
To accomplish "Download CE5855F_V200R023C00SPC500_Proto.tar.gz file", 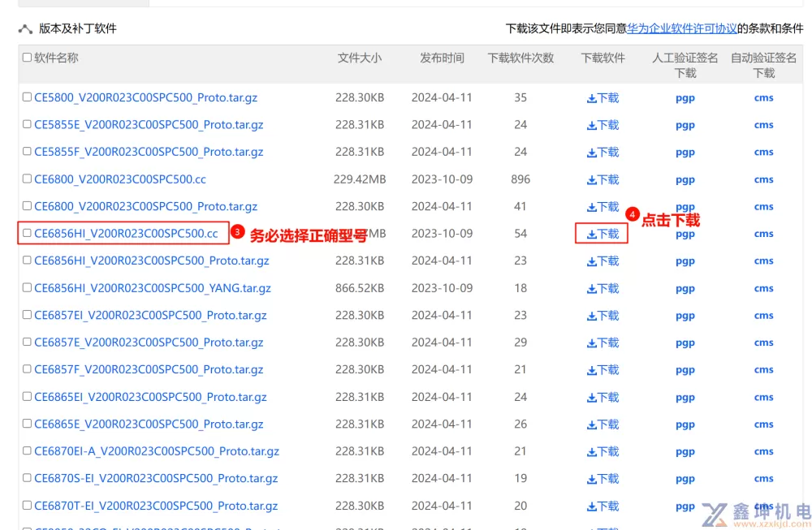I will tap(603, 152).
